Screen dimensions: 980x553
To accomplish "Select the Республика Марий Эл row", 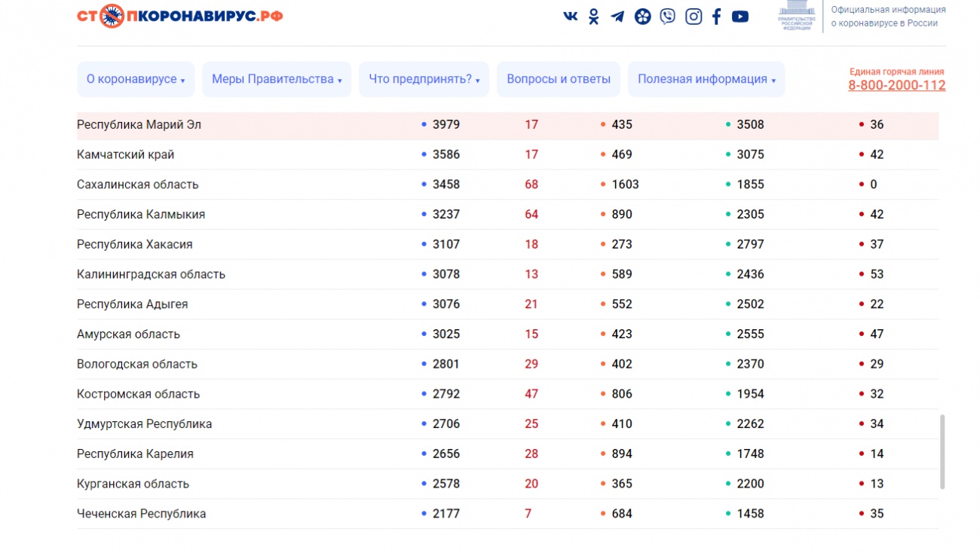I will pyautogui.click(x=139, y=124).
